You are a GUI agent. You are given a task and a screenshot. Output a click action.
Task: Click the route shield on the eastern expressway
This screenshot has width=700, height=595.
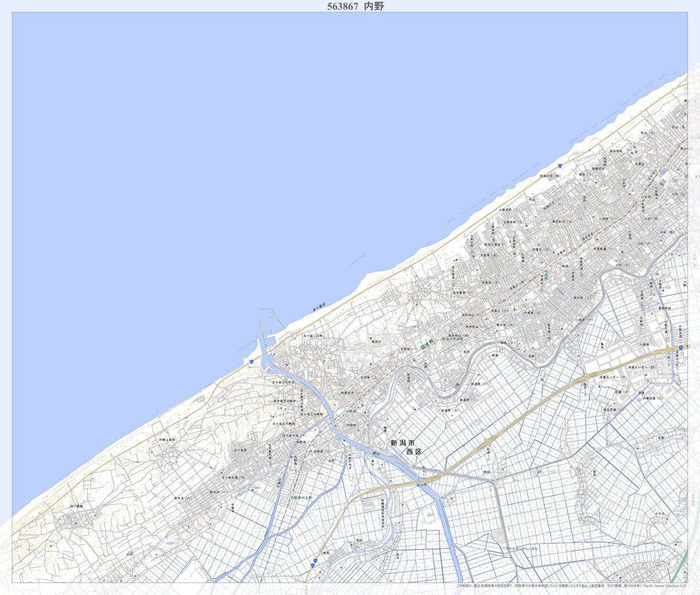(680, 348)
